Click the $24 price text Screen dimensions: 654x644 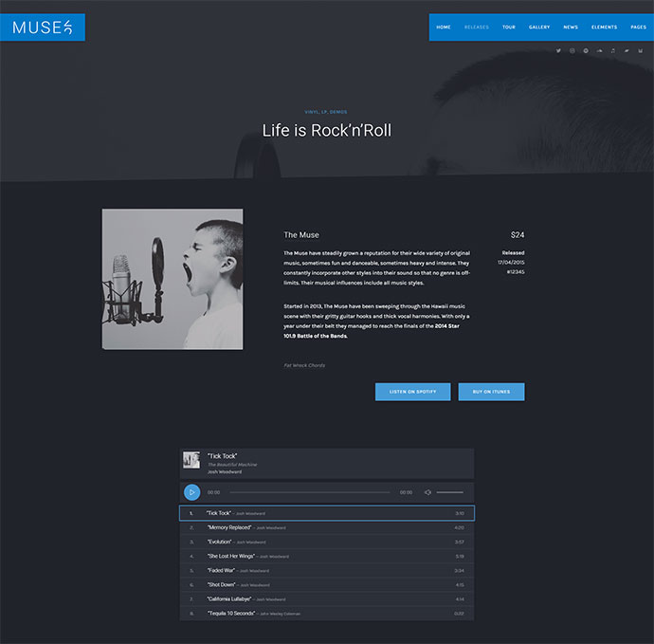point(518,235)
